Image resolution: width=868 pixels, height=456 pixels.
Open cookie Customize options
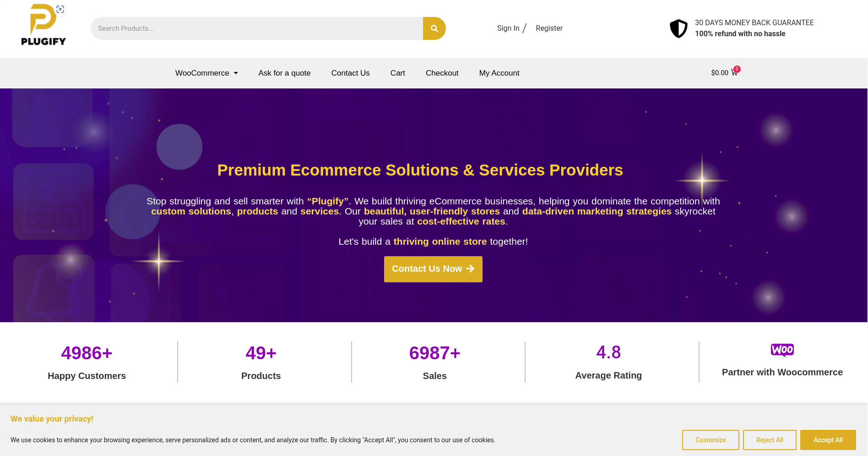[x=710, y=440]
